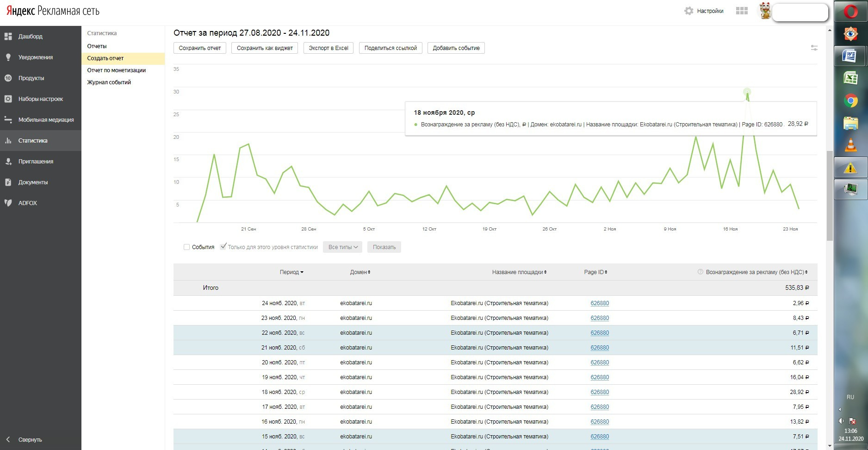The image size is (868, 450).
Task: Sort by Вознаграждение за рекламу column
Action: tap(756, 272)
